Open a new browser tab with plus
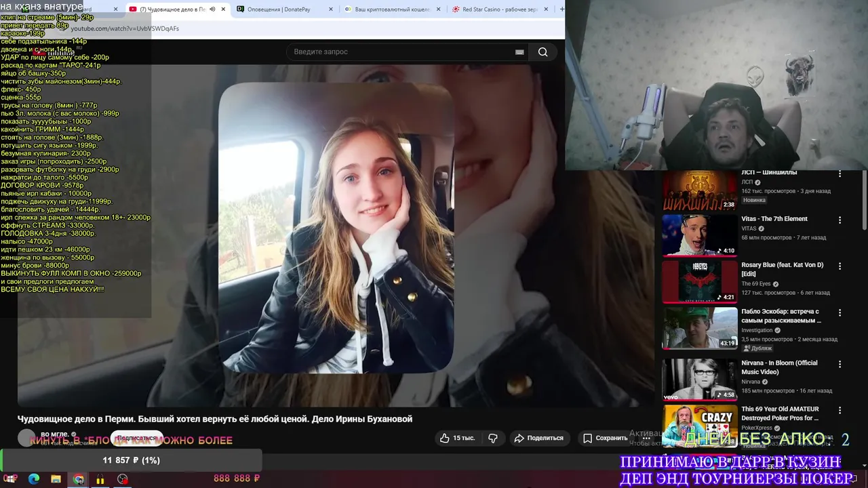Viewport: 868px width, 488px height. [x=561, y=9]
